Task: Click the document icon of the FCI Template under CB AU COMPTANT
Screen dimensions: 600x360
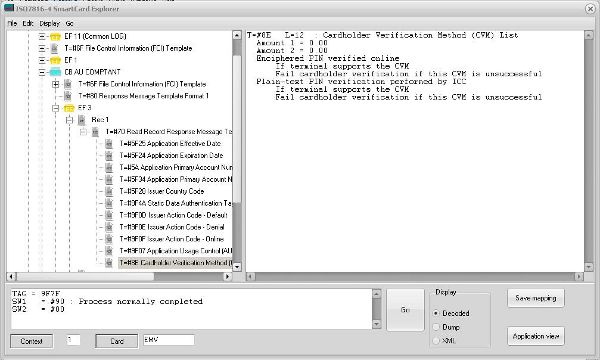Action: click(68, 84)
